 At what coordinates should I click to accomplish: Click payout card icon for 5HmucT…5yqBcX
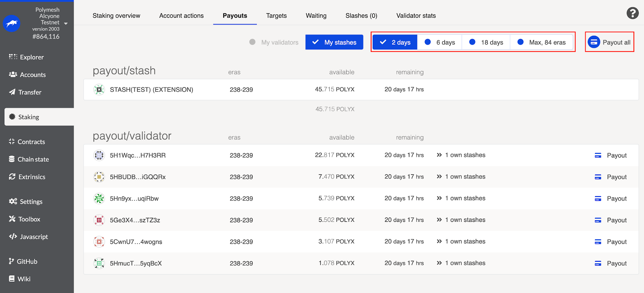(598, 263)
